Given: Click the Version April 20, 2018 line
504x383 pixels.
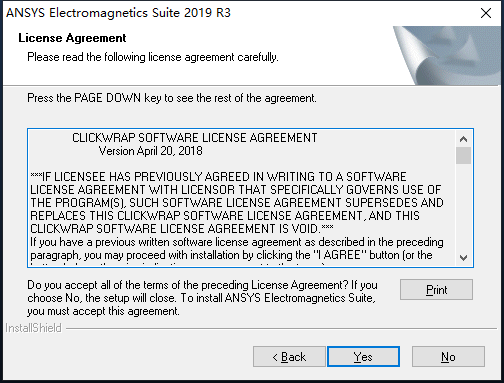Looking at the screenshot, I should point(150,151).
